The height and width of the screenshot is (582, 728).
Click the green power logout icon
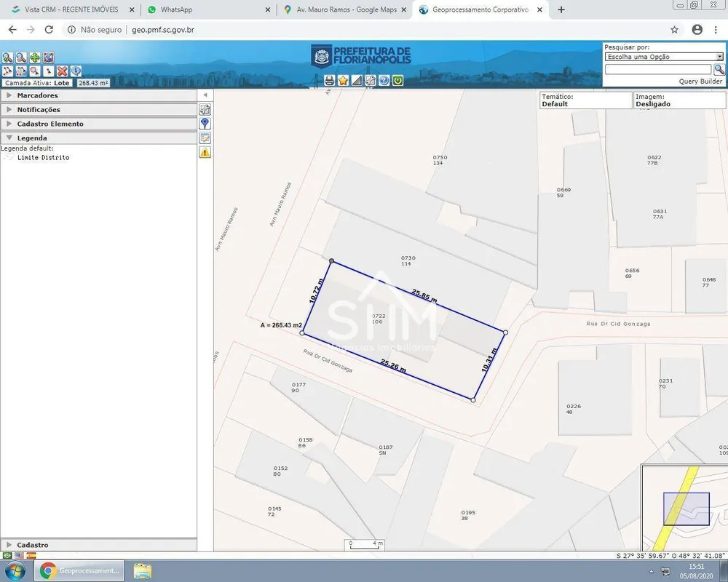pos(397,80)
